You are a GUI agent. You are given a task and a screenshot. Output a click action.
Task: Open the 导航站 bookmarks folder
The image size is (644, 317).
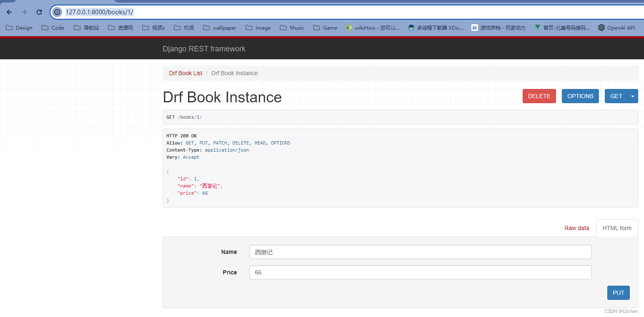86,28
